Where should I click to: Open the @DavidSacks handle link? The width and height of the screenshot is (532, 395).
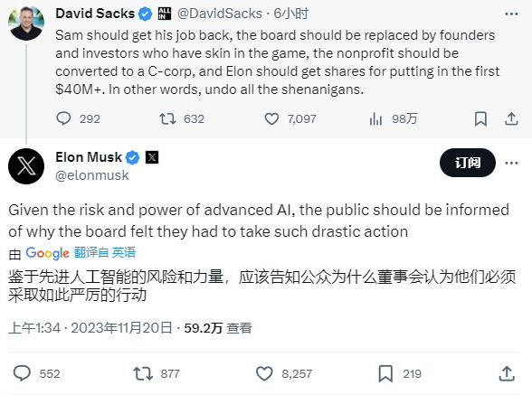click(220, 14)
